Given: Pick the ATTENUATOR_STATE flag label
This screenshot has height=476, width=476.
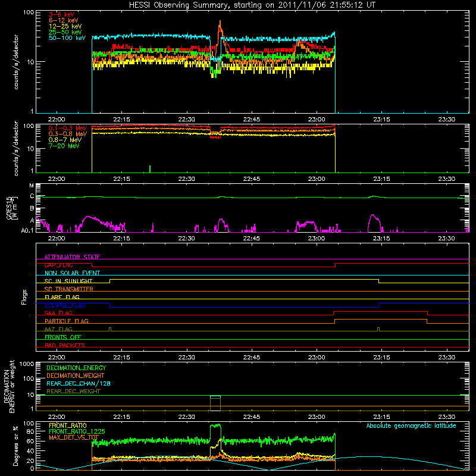Looking at the screenshot, I should 72,257.
